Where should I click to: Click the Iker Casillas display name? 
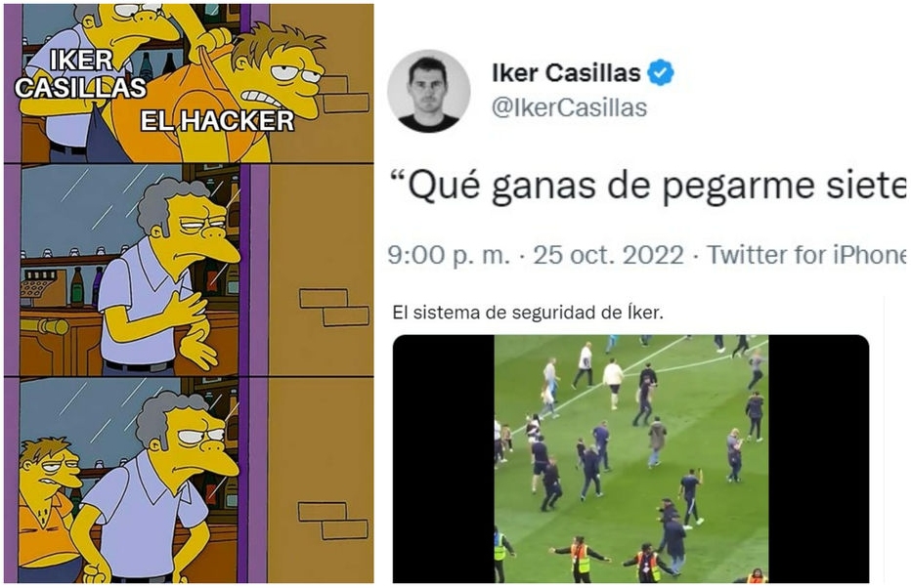click(x=566, y=73)
